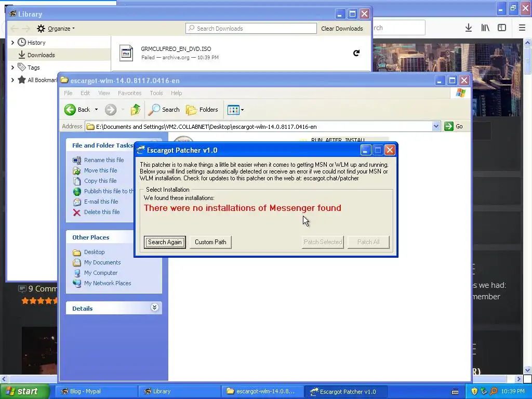532x399 pixels.
Task: Open the Back history dropdown arrow
Action: [x=96, y=110]
